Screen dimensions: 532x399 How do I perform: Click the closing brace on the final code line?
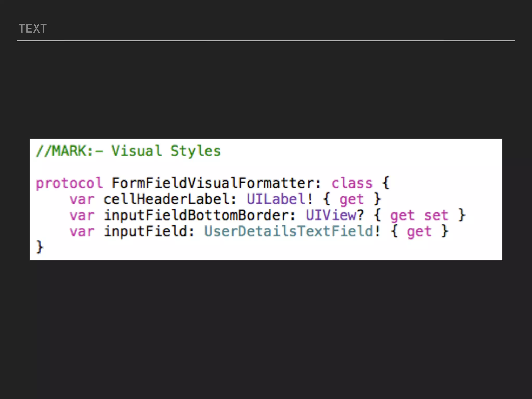pos(40,247)
